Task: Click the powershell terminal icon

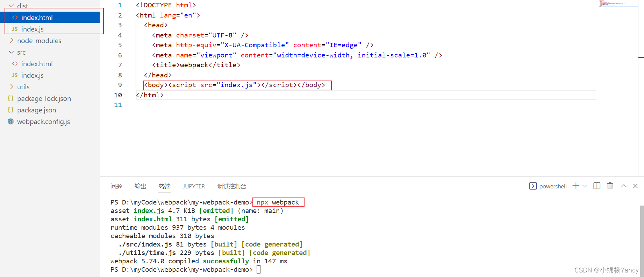Action: coord(533,186)
